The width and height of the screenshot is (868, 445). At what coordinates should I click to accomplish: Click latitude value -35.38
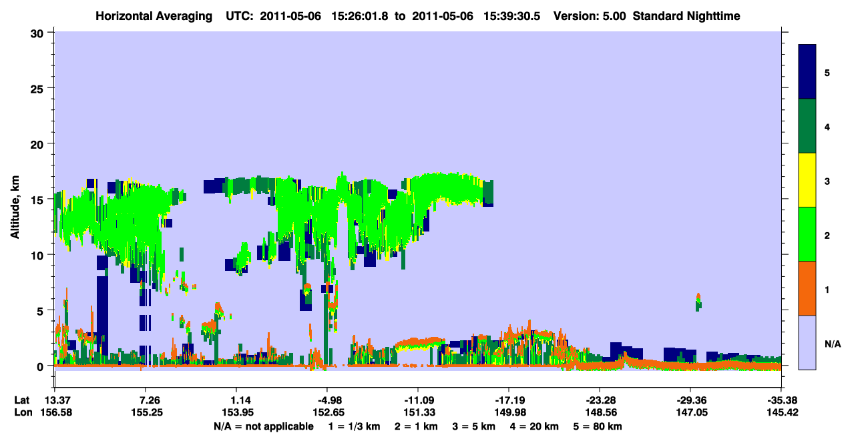click(x=781, y=400)
